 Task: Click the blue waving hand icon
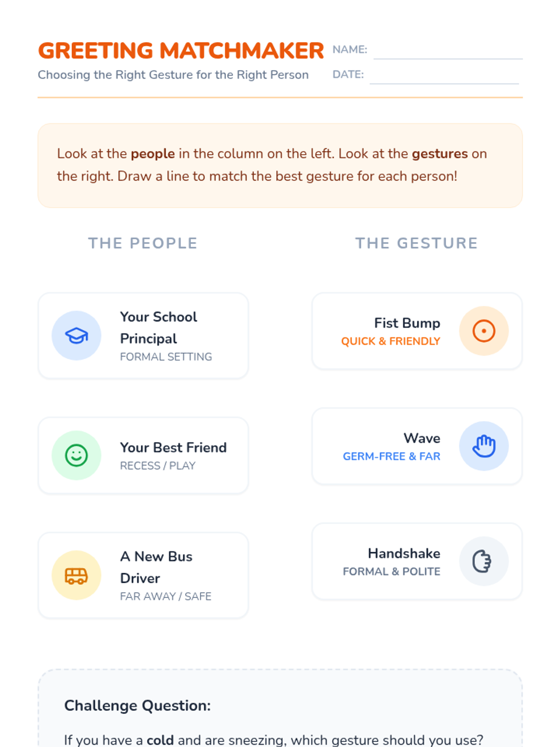[x=484, y=446]
